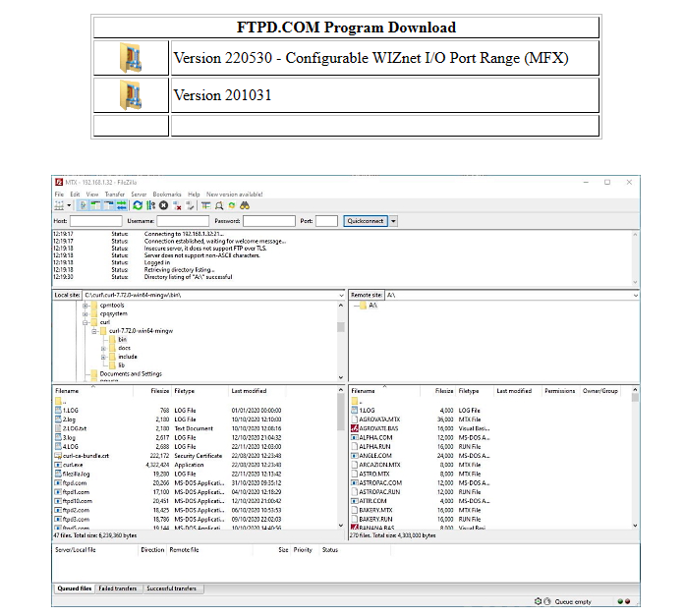Viewport: 685px width, 616px height.
Task: Click the Host input field
Action: tap(95, 221)
